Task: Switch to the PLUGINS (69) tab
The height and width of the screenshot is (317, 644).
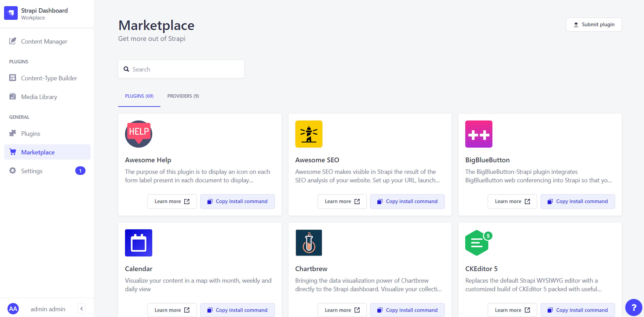Action: (139, 96)
